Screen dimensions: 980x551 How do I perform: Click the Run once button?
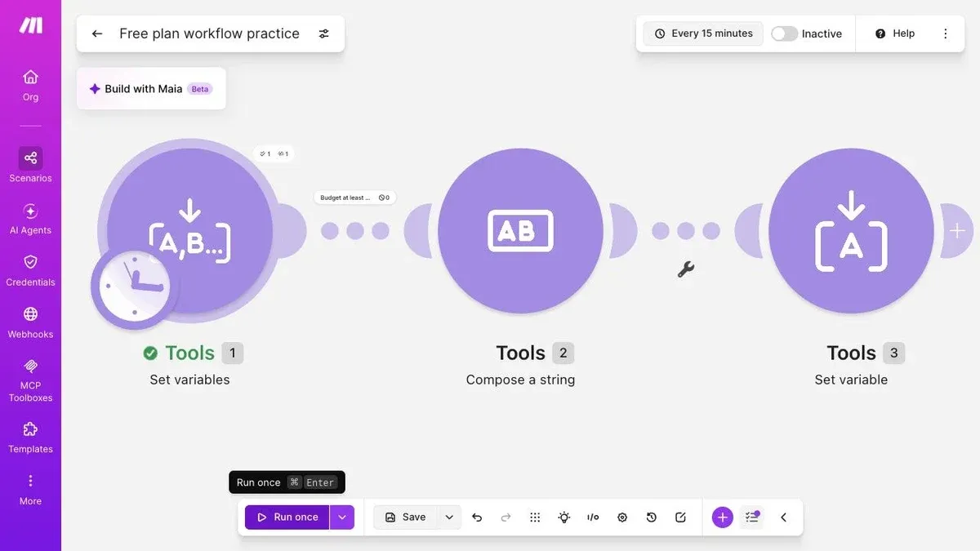[287, 517]
